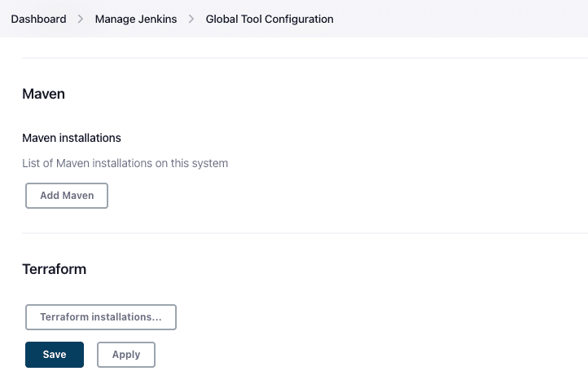The width and height of the screenshot is (588, 380).
Task: Go to Manage Jenkins breadcrumb
Action: tap(136, 19)
